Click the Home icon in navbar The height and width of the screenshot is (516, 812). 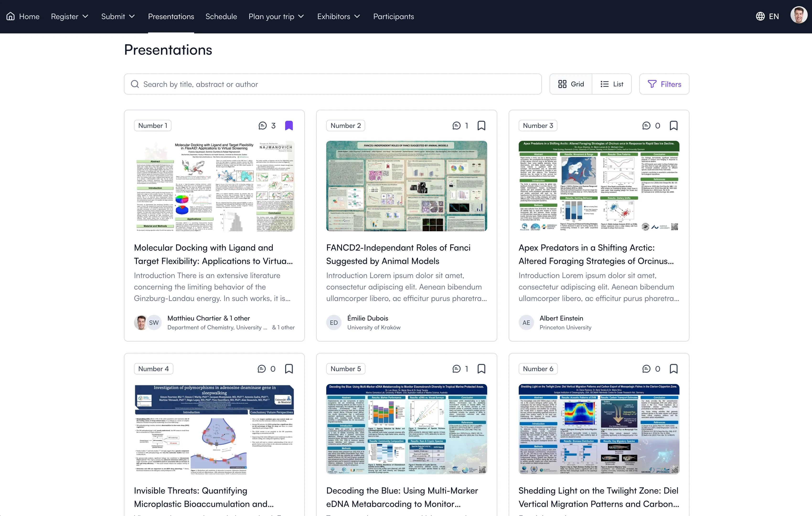pyautogui.click(x=11, y=16)
